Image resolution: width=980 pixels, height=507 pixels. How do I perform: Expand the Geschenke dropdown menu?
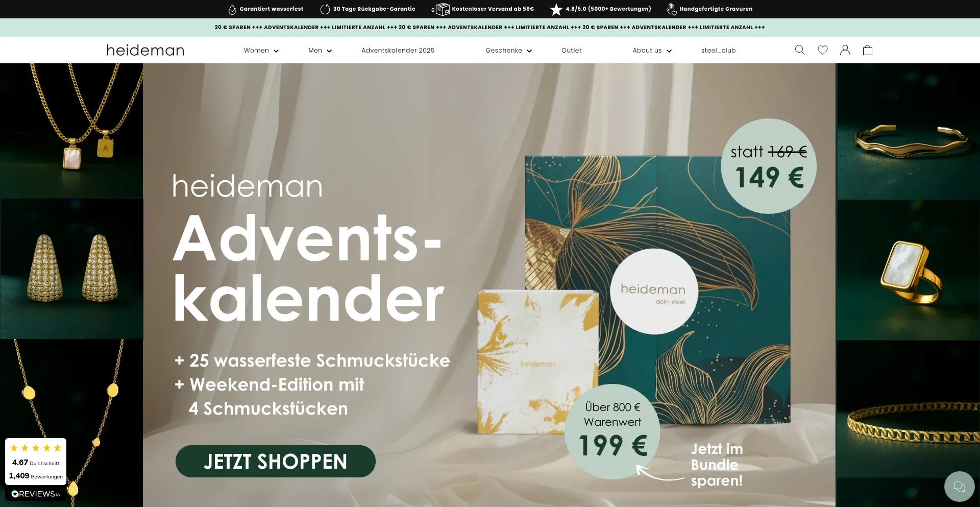(x=509, y=51)
